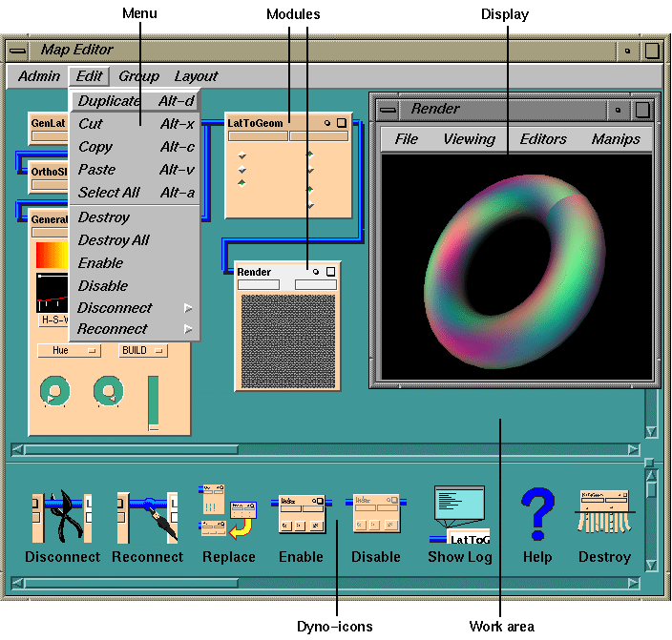The image size is (672, 640).
Task: Click the work area horizontal scrollbar
Action: coord(325,449)
